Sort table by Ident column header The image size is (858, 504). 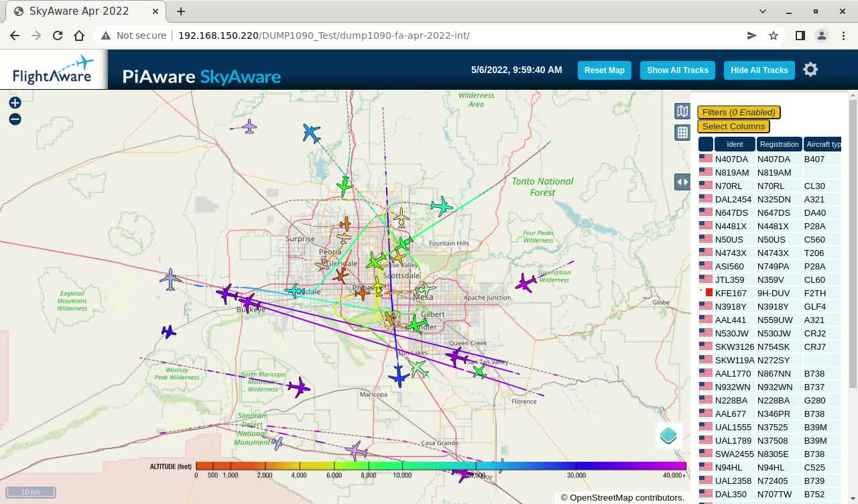[735, 144]
